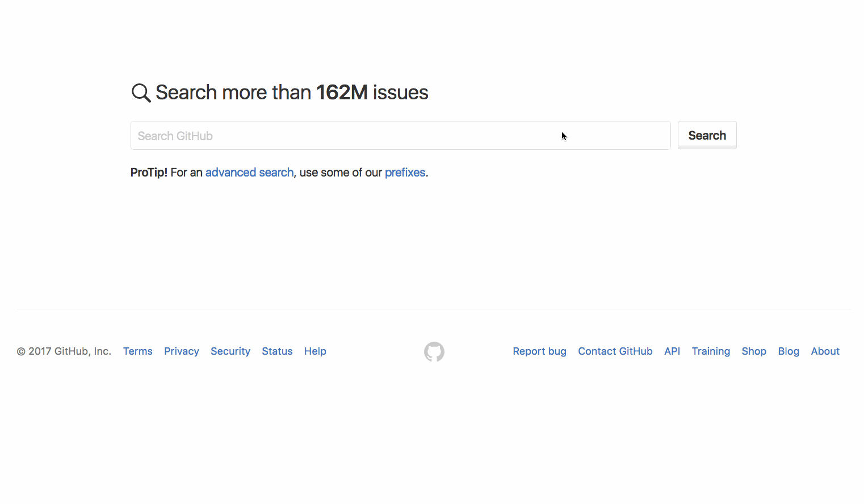Image resolution: width=864 pixels, height=504 pixels.
Task: Open the Blog footer link
Action: click(x=788, y=351)
